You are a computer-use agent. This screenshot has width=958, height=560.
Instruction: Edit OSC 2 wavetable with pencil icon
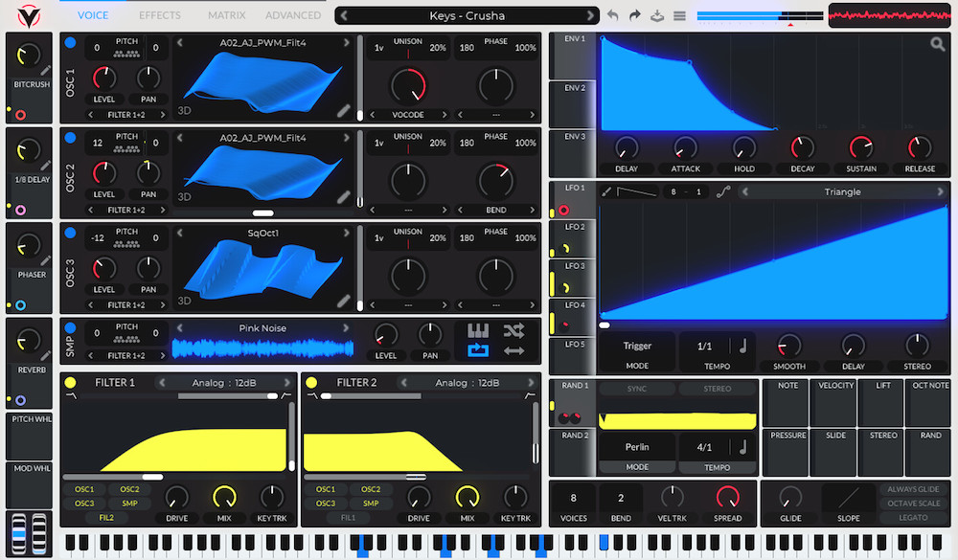pyautogui.click(x=343, y=196)
